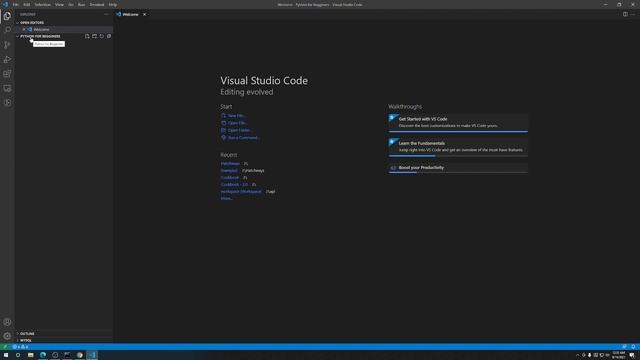Click Boost your Productivity progress bar
The height and width of the screenshot is (360, 640).
[x=458, y=172]
